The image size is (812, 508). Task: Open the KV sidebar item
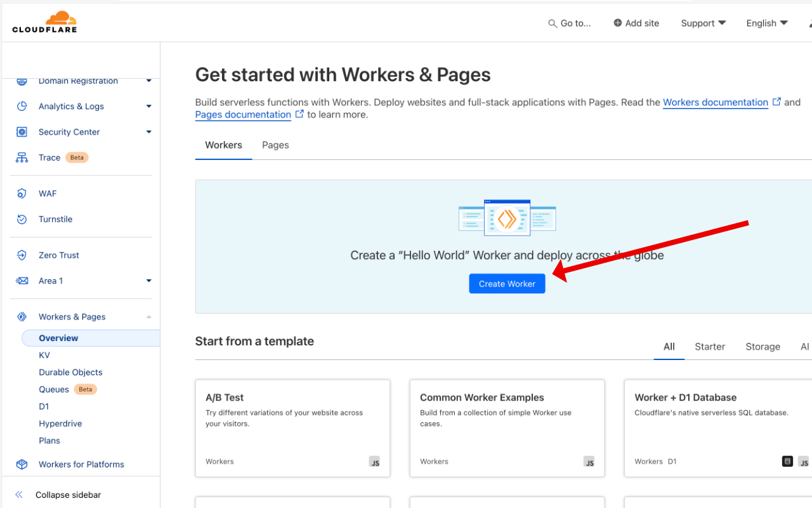pos(44,355)
